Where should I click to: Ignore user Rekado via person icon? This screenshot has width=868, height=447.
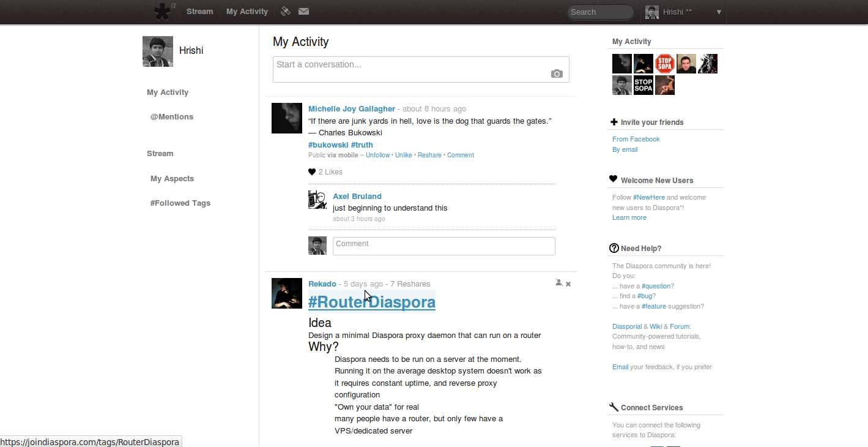point(558,283)
